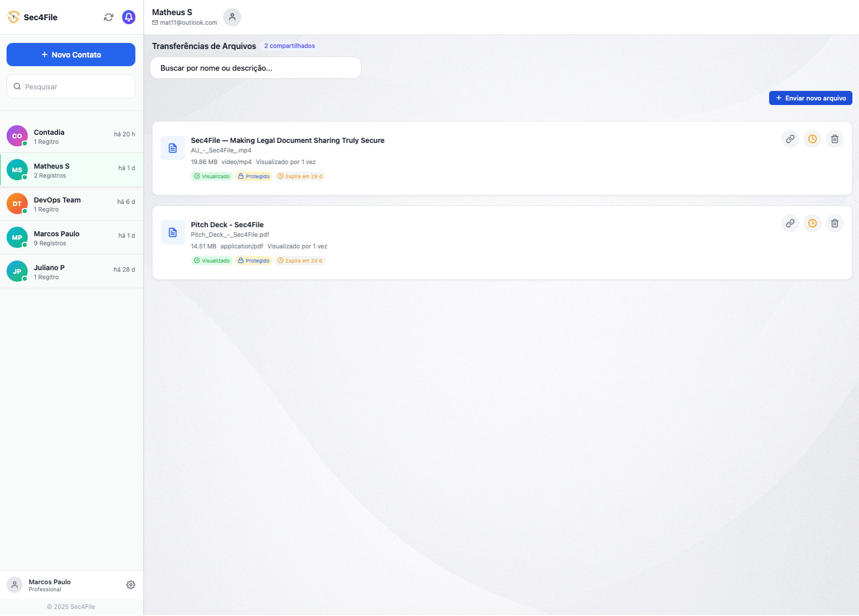
Task: Open expiration clock for AU_-_Sec4File_.mp4
Action: 812,139
